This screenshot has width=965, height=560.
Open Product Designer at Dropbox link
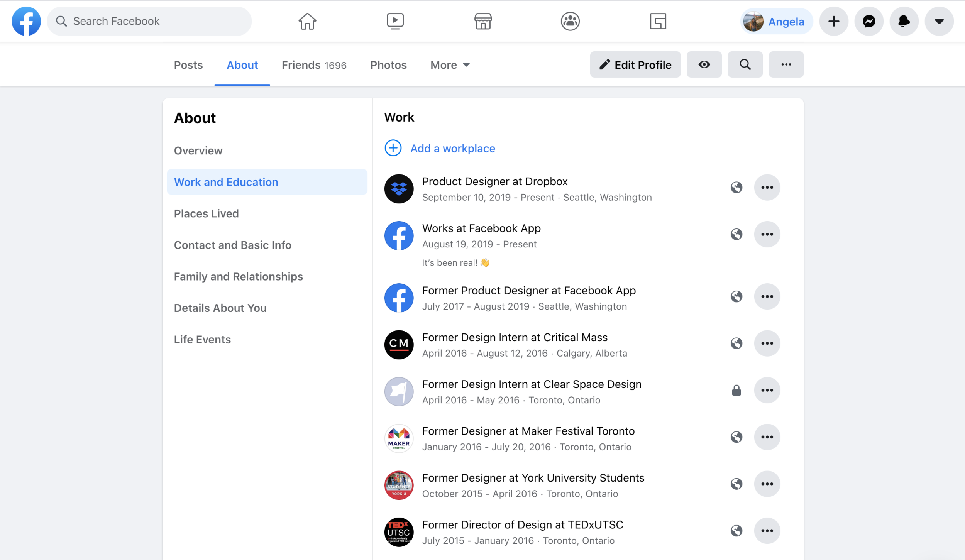[x=494, y=181]
